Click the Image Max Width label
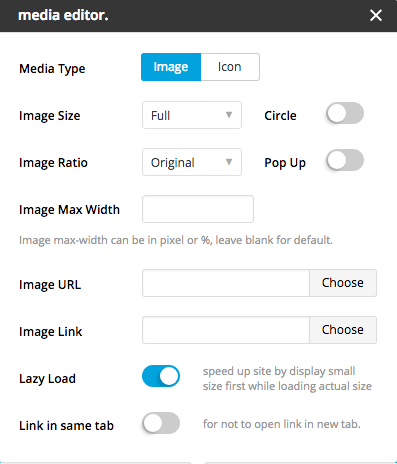 (x=69, y=210)
